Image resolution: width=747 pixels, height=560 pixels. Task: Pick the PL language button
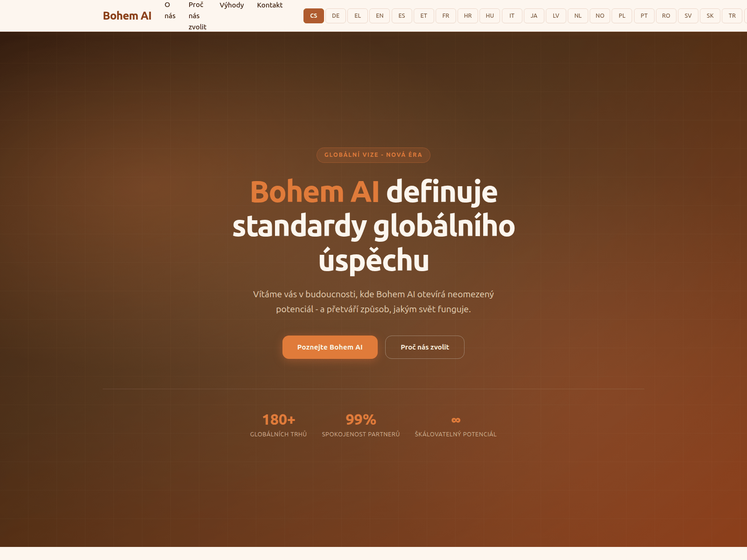click(622, 16)
